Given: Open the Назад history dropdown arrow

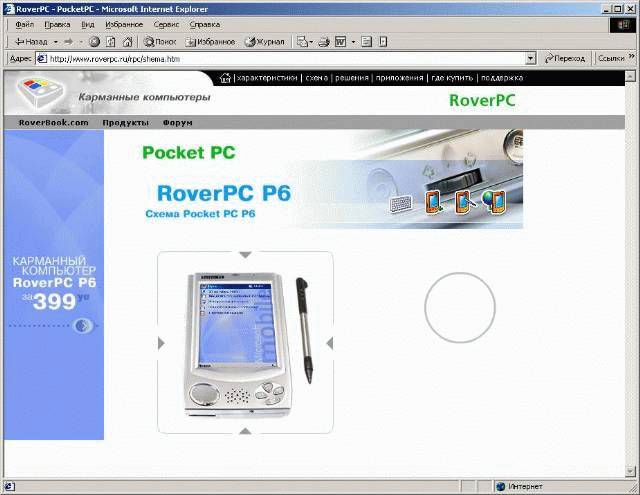Looking at the screenshot, I should (x=56, y=42).
